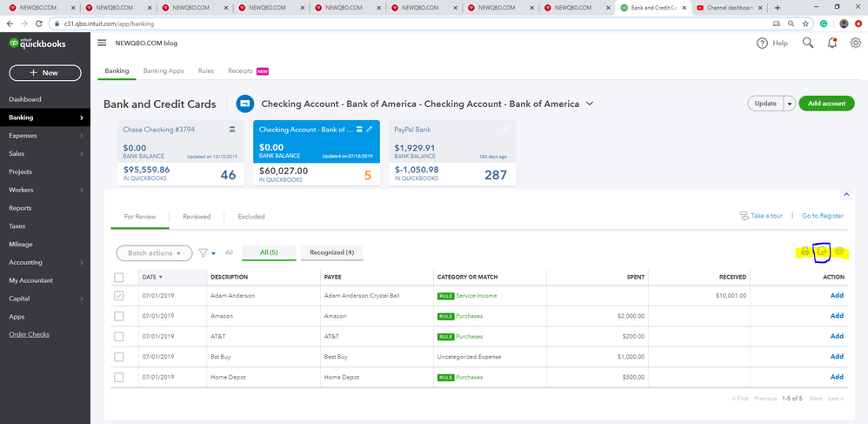This screenshot has width=868, height=424.
Task: Check the box for the Amazon transaction
Action: pyautogui.click(x=119, y=316)
